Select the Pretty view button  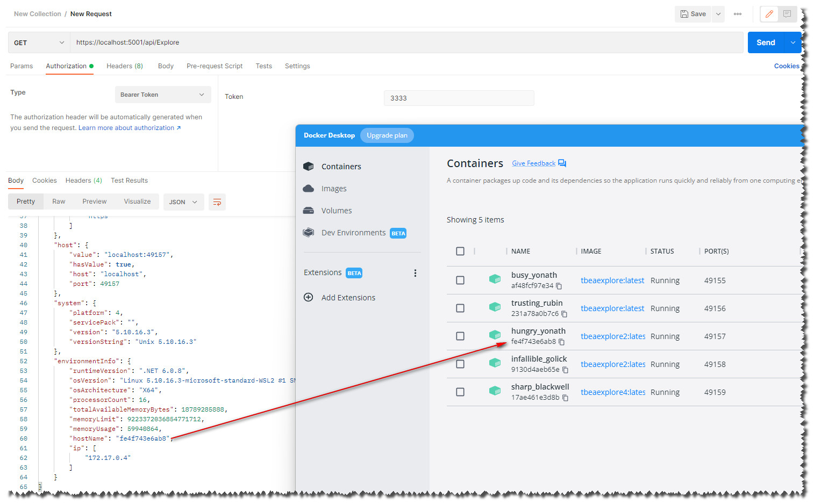26,201
